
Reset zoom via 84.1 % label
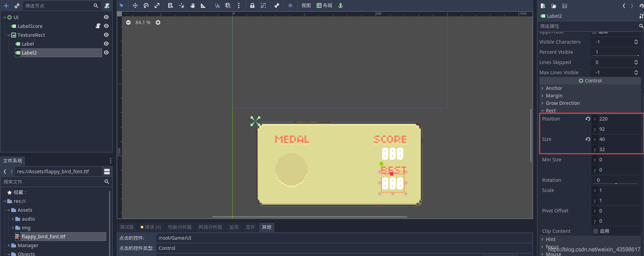coord(143,22)
